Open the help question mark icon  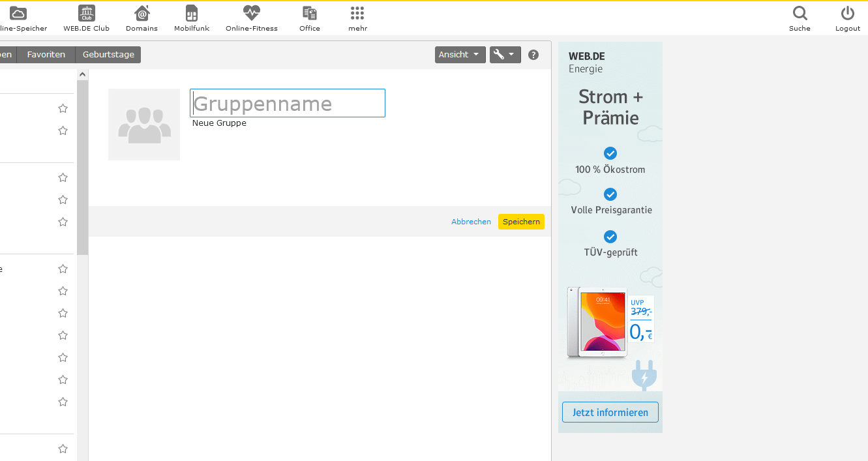(x=533, y=55)
